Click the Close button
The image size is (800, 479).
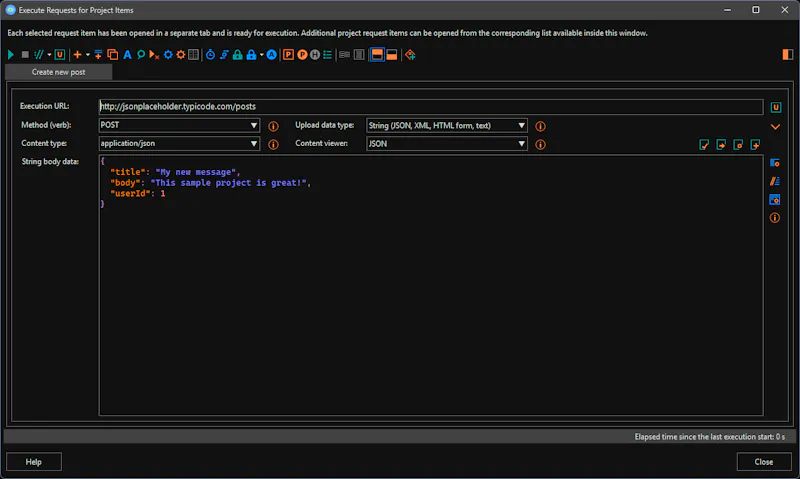coord(764,462)
